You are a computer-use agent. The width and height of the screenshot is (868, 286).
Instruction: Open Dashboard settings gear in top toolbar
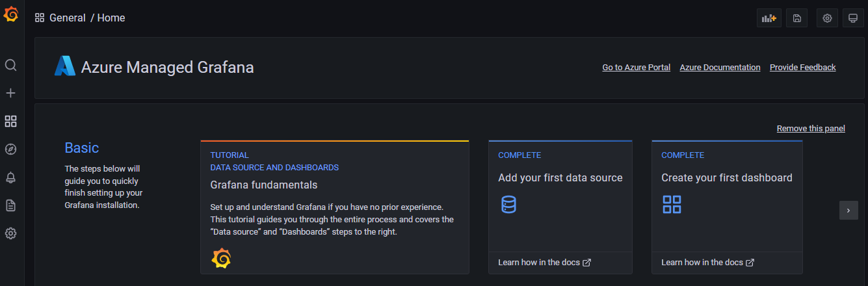tap(827, 18)
